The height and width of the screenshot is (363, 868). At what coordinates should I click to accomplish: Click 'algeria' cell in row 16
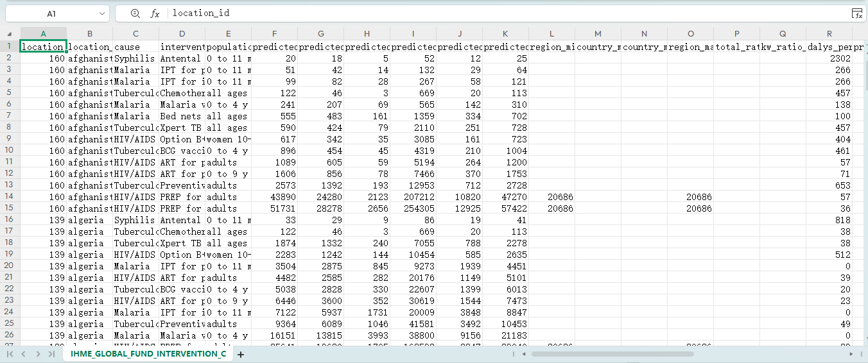pyautogui.click(x=89, y=219)
